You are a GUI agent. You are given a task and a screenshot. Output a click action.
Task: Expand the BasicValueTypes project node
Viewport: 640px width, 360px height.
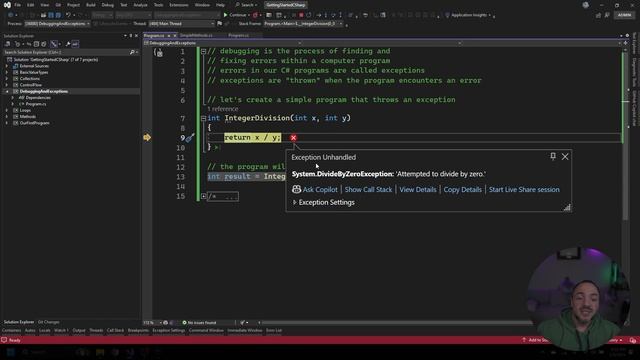[x=7, y=72]
